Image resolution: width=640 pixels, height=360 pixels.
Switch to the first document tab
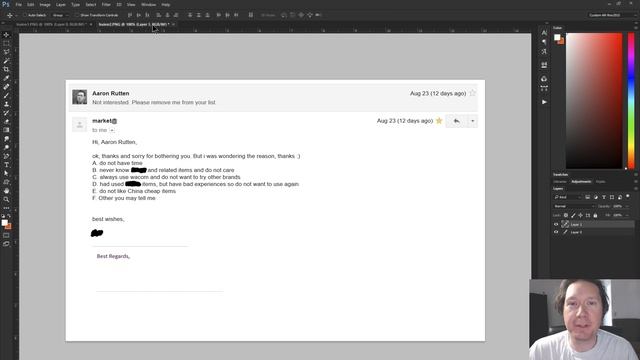point(51,24)
